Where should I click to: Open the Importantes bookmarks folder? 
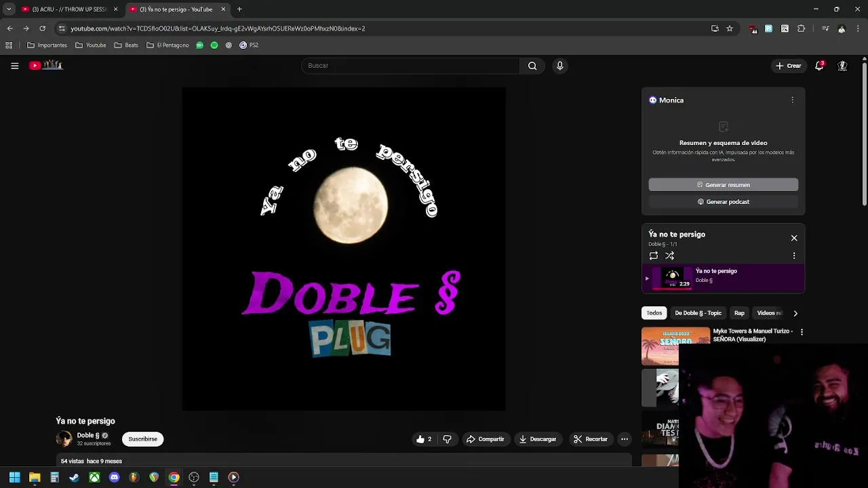click(47, 45)
